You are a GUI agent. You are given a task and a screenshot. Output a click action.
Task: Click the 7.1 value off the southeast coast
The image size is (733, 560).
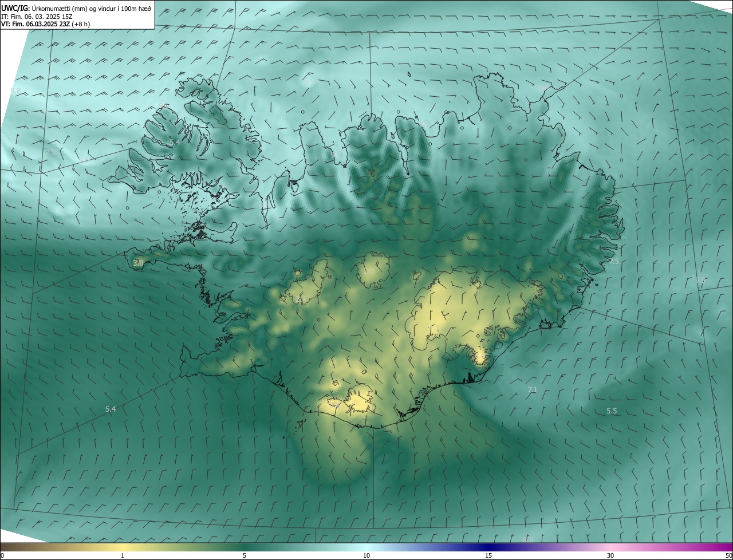coord(533,389)
